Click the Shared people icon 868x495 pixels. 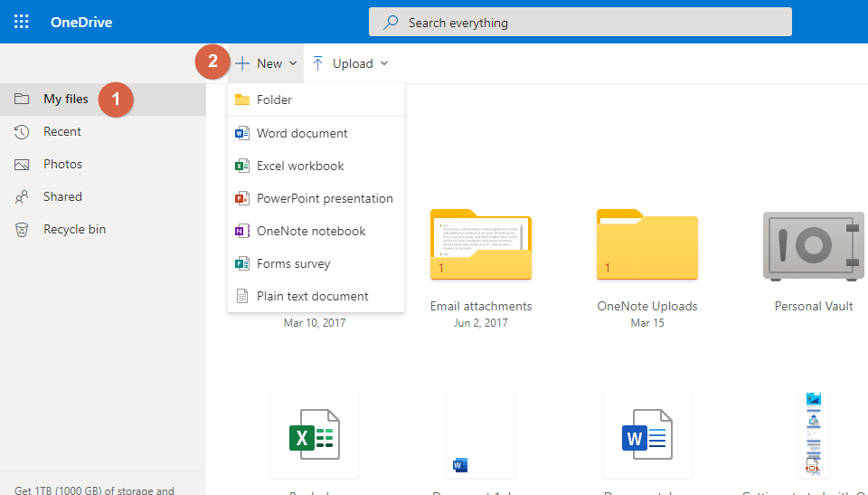22,196
